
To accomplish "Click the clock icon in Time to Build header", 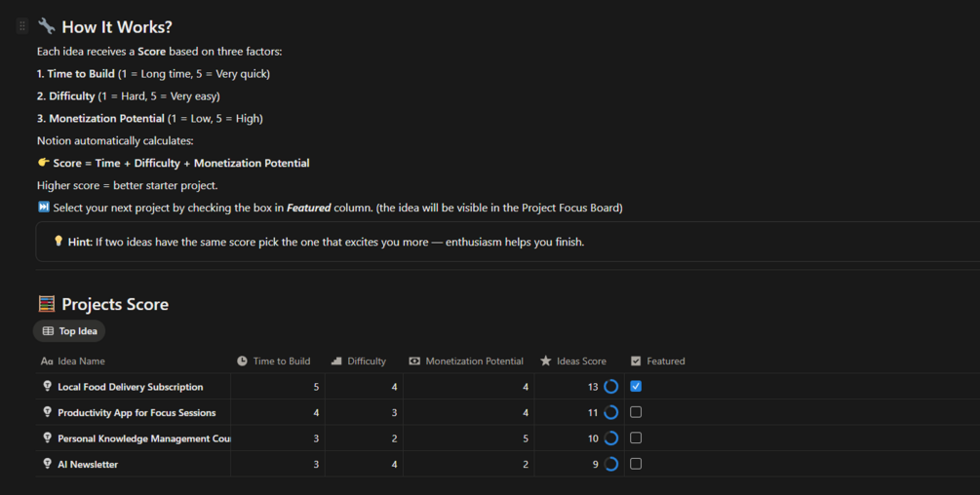I will point(242,361).
